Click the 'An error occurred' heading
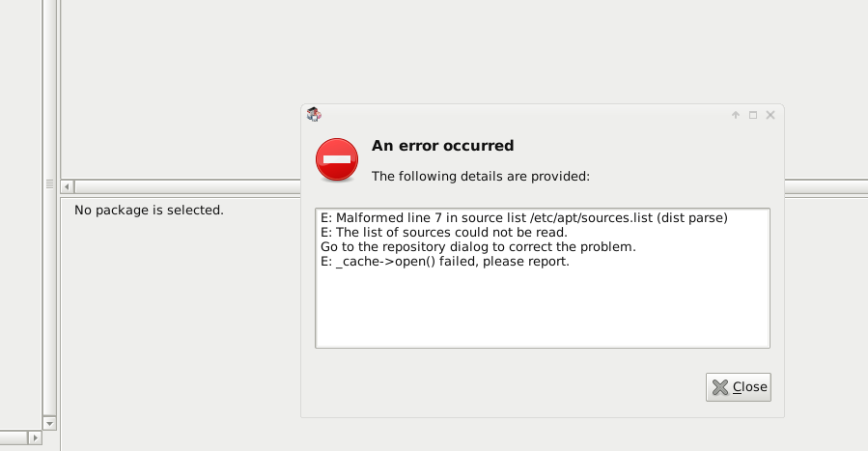 coord(443,146)
